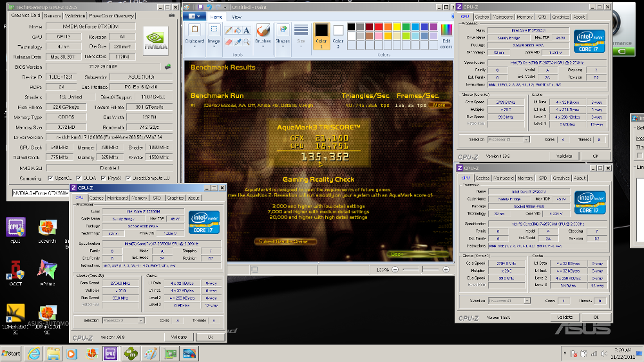
Task: Click the Color 1 button in Paint
Action: 321,36
